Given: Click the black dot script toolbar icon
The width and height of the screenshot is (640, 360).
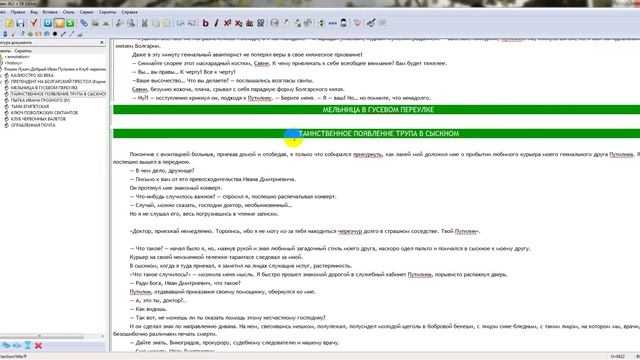Looking at the screenshot, I should coord(55,34).
